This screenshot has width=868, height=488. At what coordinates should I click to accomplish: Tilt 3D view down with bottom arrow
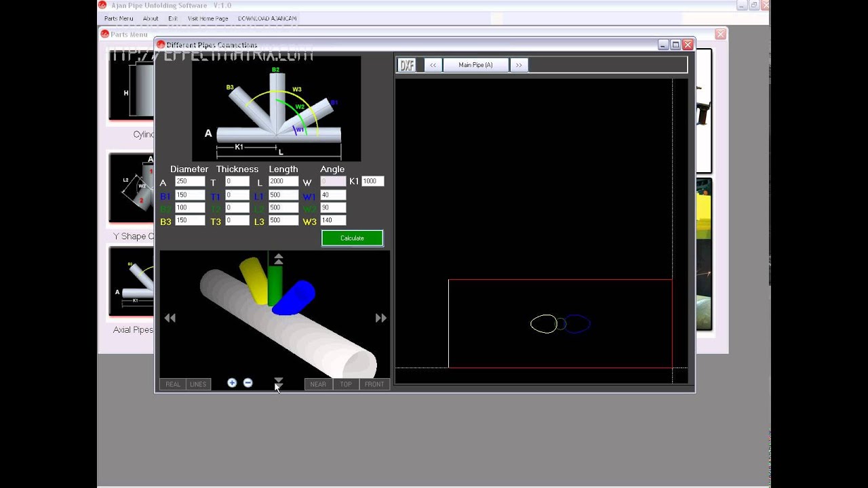(278, 383)
